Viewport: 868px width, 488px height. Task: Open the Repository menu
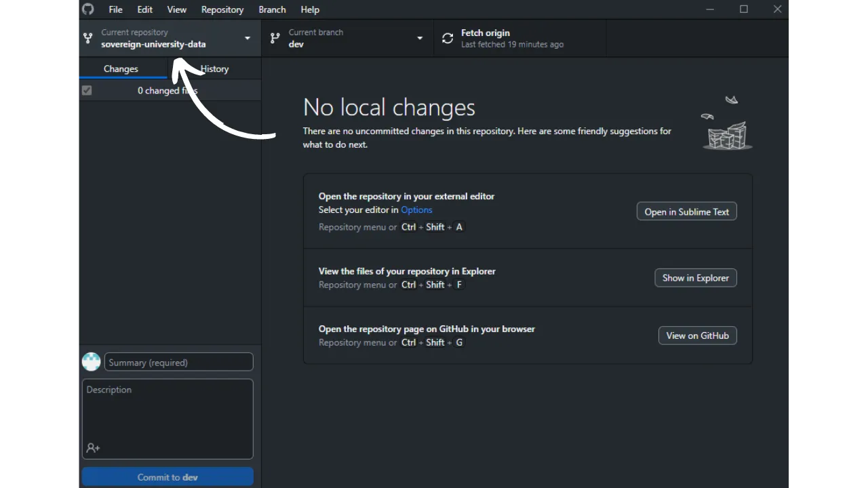(222, 9)
